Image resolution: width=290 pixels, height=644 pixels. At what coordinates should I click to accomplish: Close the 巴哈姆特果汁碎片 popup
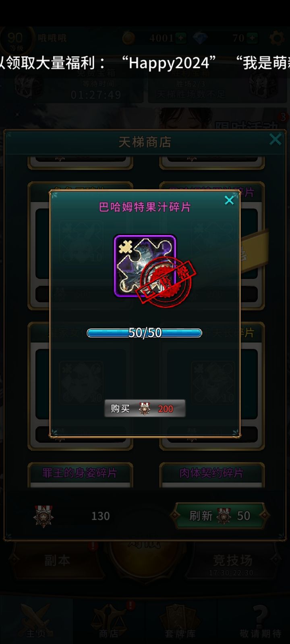click(x=229, y=200)
